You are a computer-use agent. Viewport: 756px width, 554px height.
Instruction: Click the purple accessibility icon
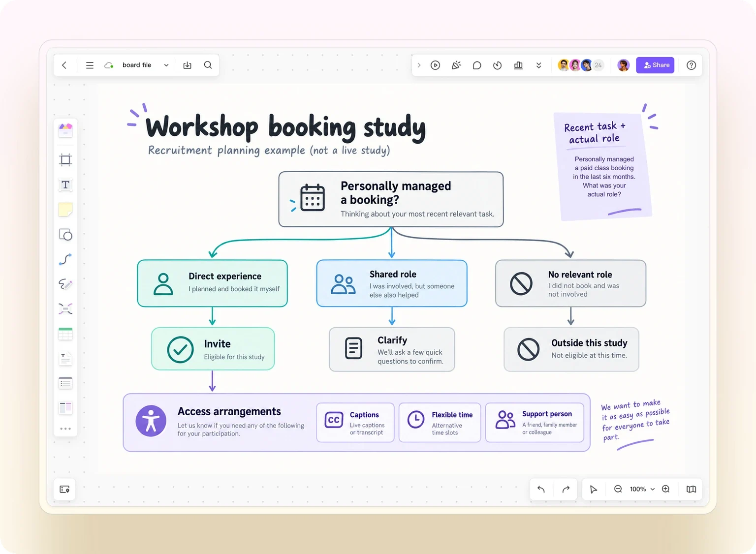tap(151, 421)
